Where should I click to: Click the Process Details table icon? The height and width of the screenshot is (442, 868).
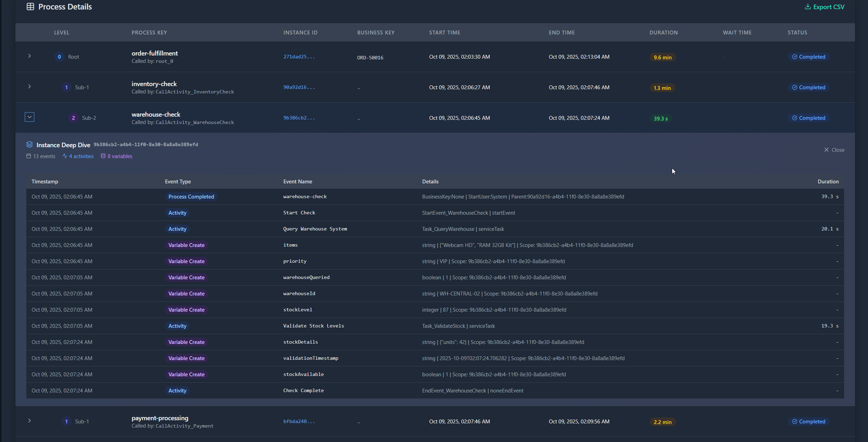30,7
